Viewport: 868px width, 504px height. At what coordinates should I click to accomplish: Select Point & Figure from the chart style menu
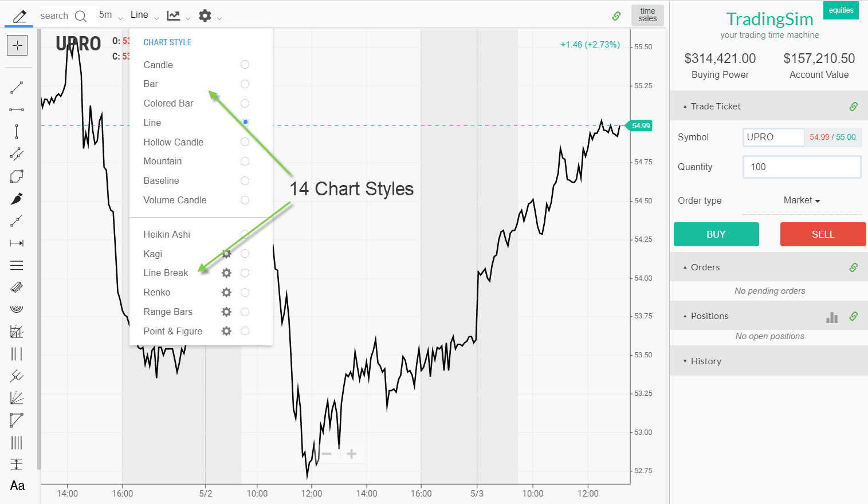[245, 330]
